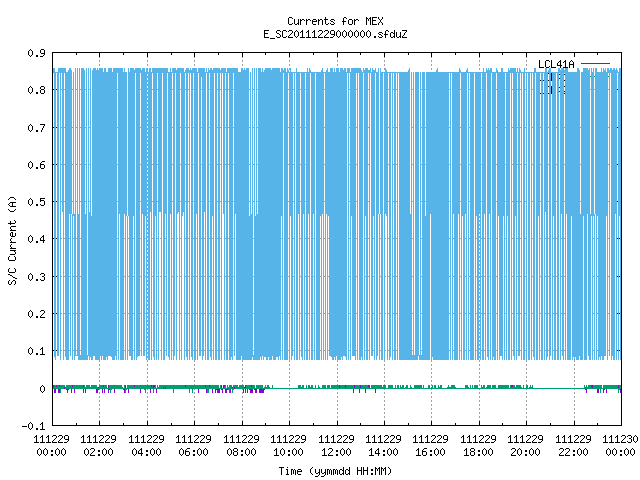
Task: Select the "111229 20:00" time tick label
Action: click(x=525, y=446)
